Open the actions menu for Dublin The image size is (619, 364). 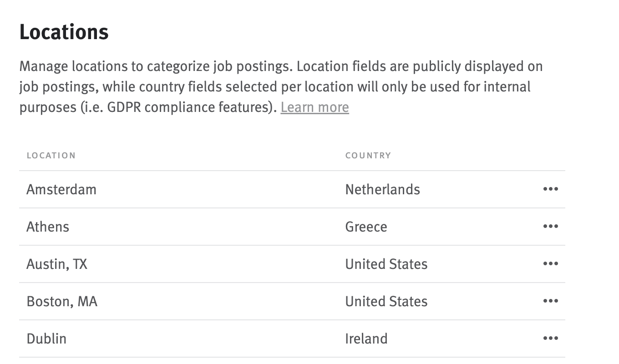[551, 339]
